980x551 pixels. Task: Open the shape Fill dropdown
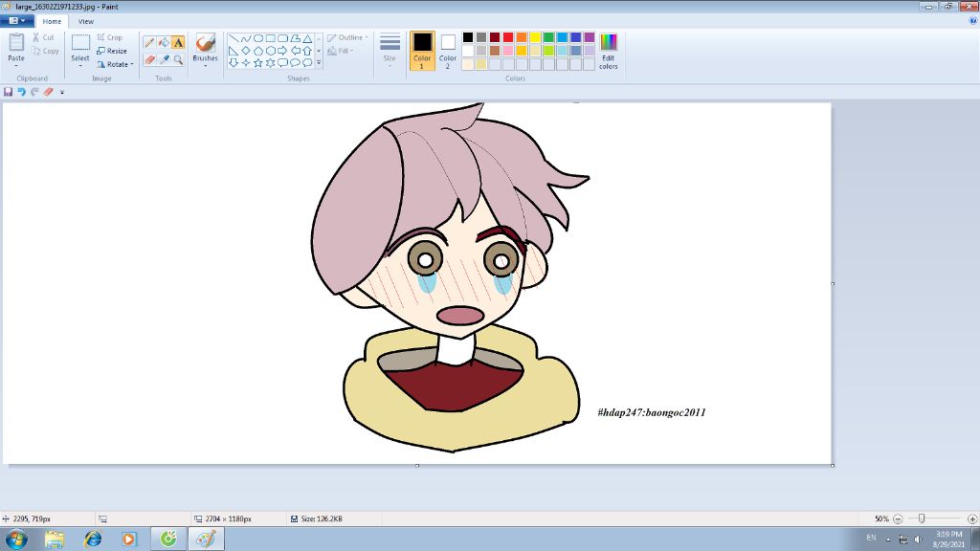click(341, 51)
